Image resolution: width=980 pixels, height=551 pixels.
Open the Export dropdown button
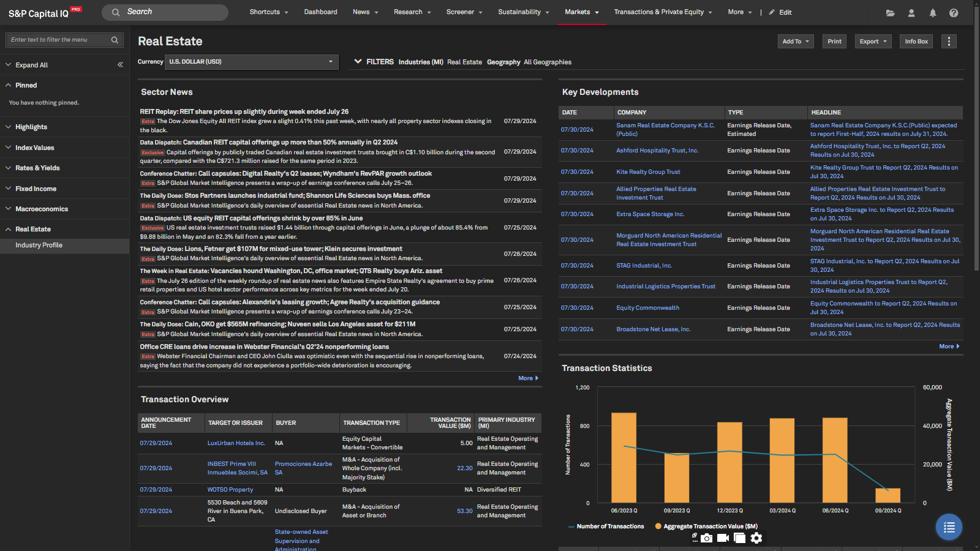pos(873,42)
